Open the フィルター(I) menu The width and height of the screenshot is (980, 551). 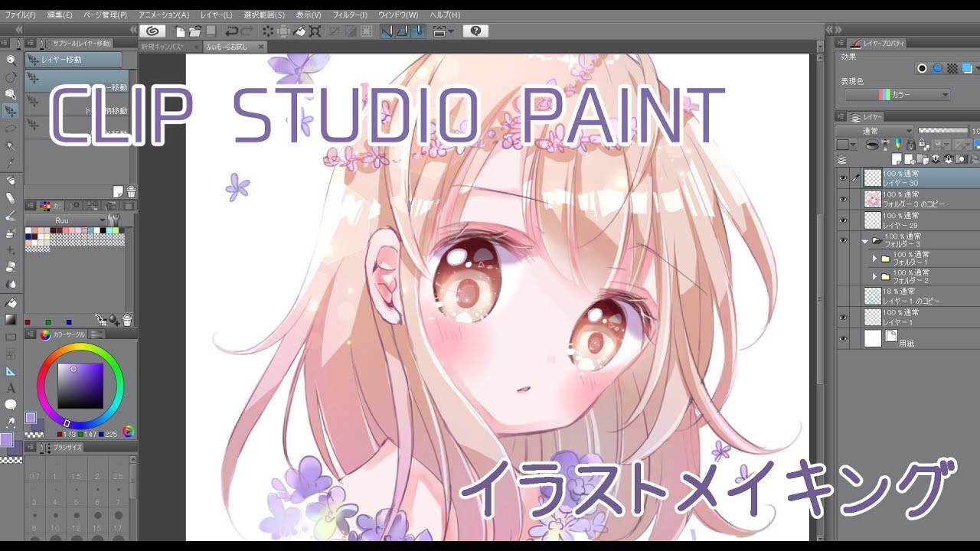350,15
